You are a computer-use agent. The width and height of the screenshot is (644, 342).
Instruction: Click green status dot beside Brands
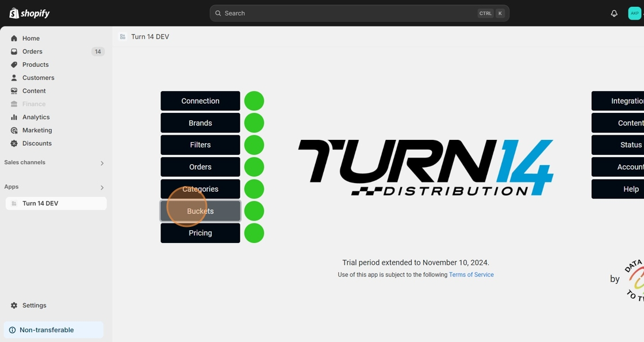(x=254, y=123)
